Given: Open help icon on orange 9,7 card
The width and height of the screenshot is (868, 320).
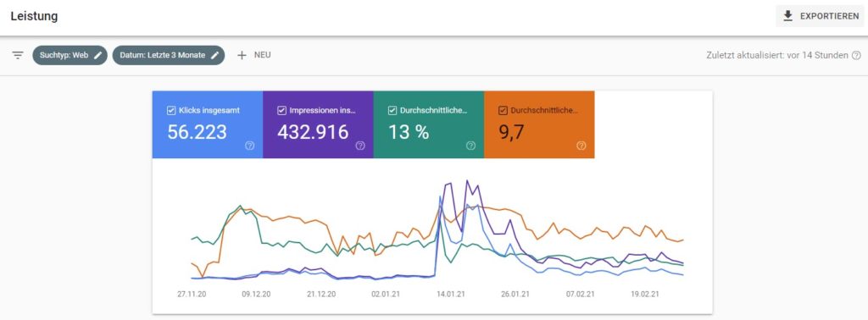Looking at the screenshot, I should click(x=581, y=146).
